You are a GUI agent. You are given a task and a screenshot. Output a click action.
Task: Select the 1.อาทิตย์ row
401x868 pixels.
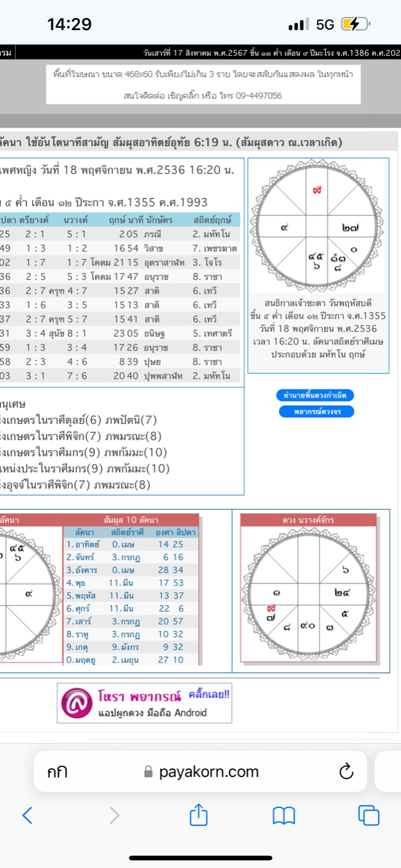click(x=131, y=545)
